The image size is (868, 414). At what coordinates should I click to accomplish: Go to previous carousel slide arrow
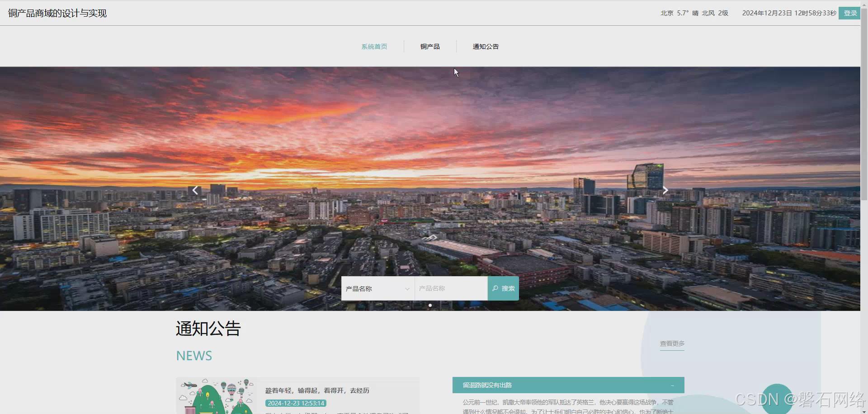[x=195, y=190]
